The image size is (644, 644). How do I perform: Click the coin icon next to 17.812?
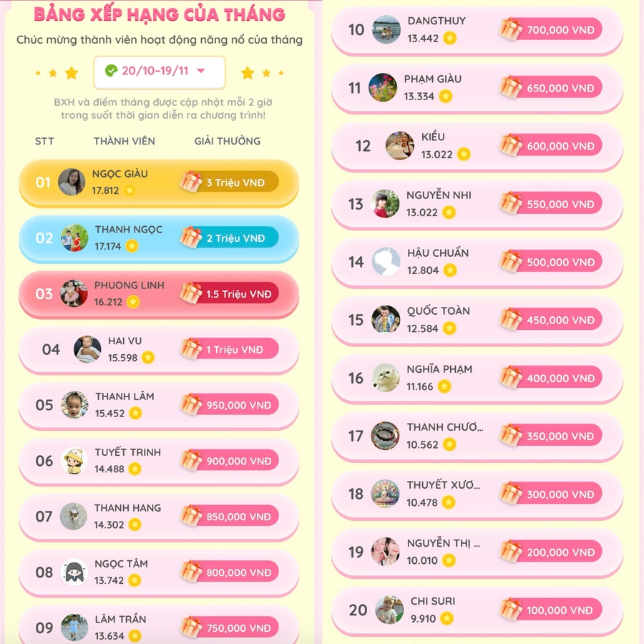pos(130,190)
